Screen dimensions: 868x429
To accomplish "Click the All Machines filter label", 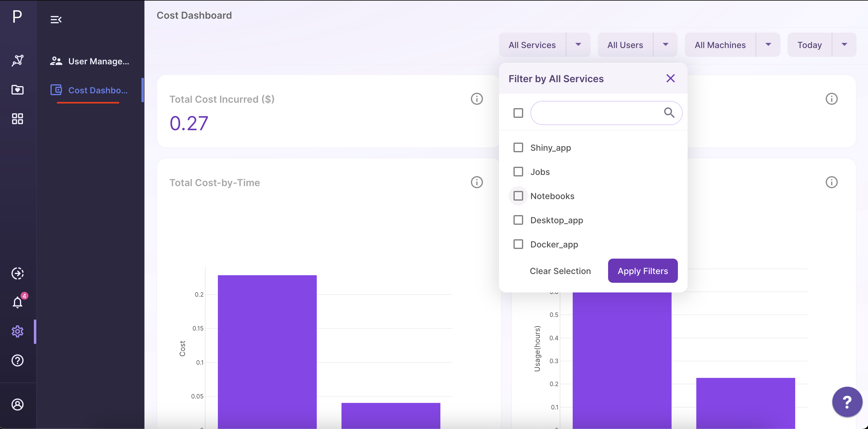I will coord(720,45).
